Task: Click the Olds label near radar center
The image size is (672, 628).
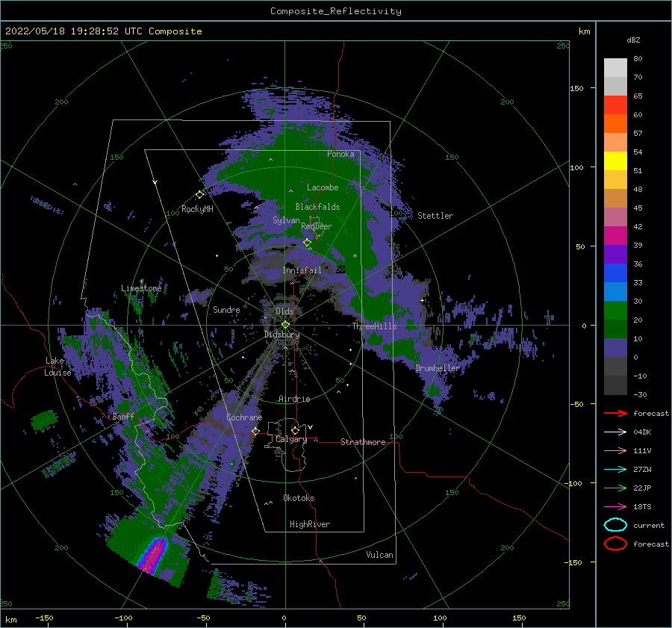Action: point(284,311)
